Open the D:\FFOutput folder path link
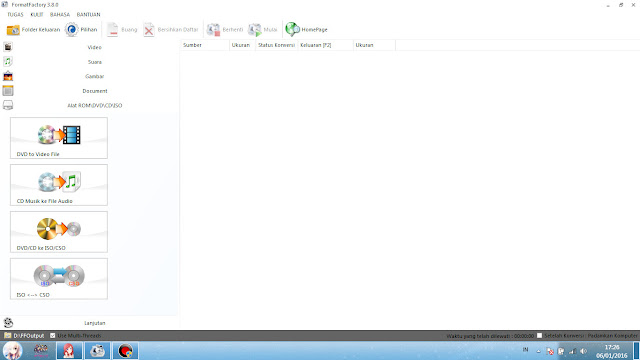The height and width of the screenshot is (360, 640). click(x=29, y=336)
